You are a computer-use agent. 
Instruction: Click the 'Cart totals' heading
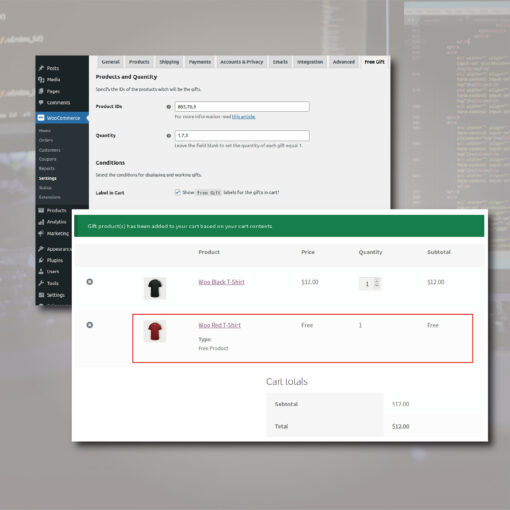pos(287,382)
